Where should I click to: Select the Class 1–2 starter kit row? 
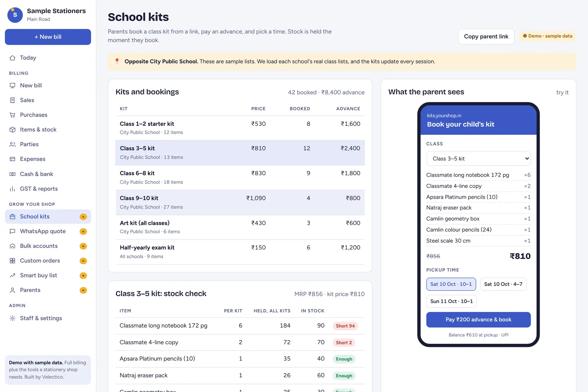point(240,128)
